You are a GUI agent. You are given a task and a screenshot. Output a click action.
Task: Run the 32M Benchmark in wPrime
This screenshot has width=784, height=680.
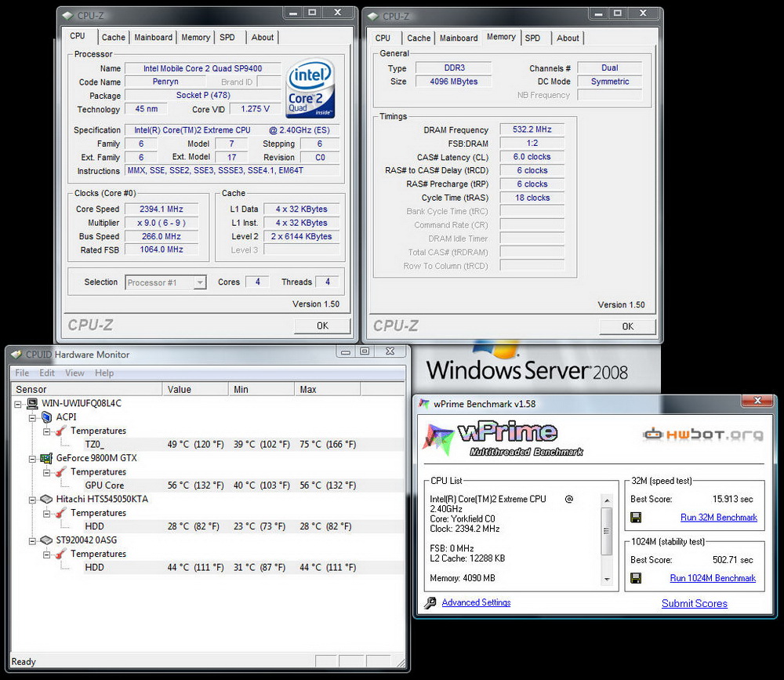point(718,518)
